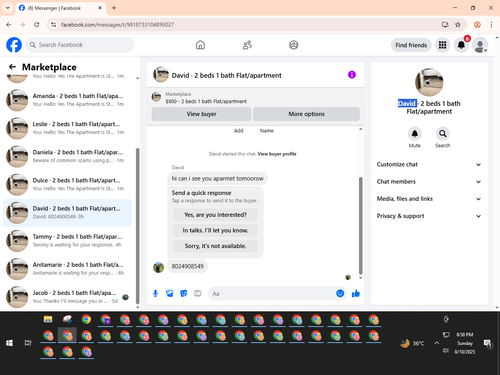Select the David conversation in the list
This screenshot has height=375, width=500.
(x=67, y=213)
